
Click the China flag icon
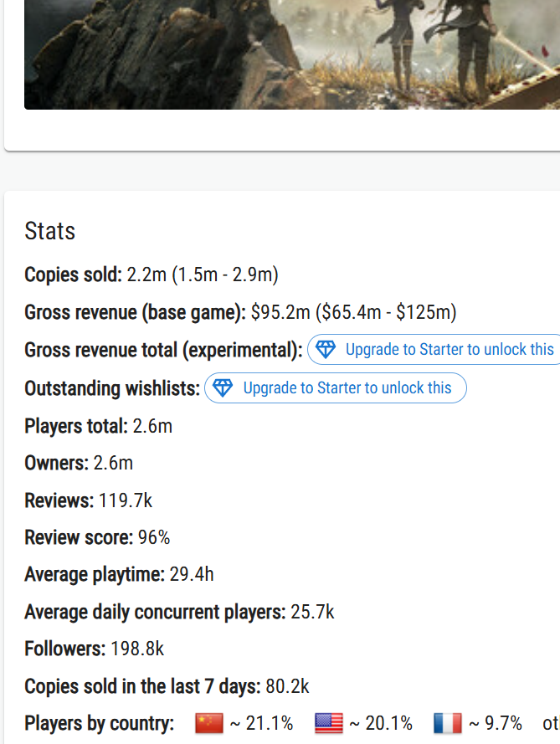[208, 724]
